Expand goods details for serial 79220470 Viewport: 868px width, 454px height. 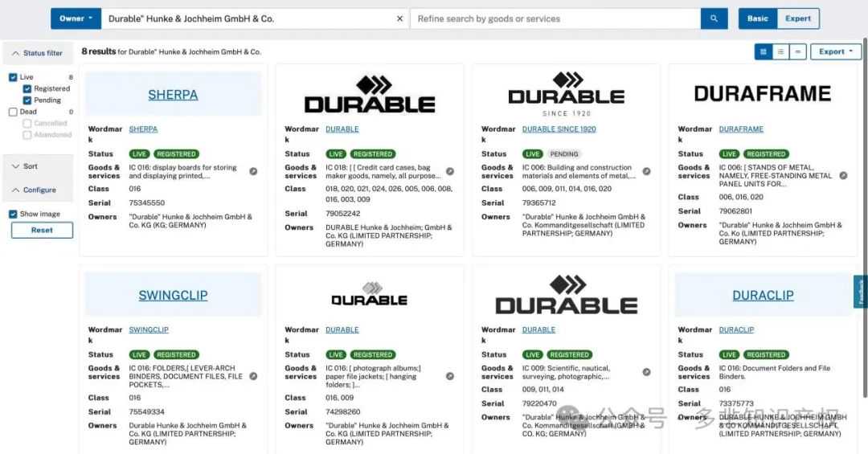tap(646, 372)
